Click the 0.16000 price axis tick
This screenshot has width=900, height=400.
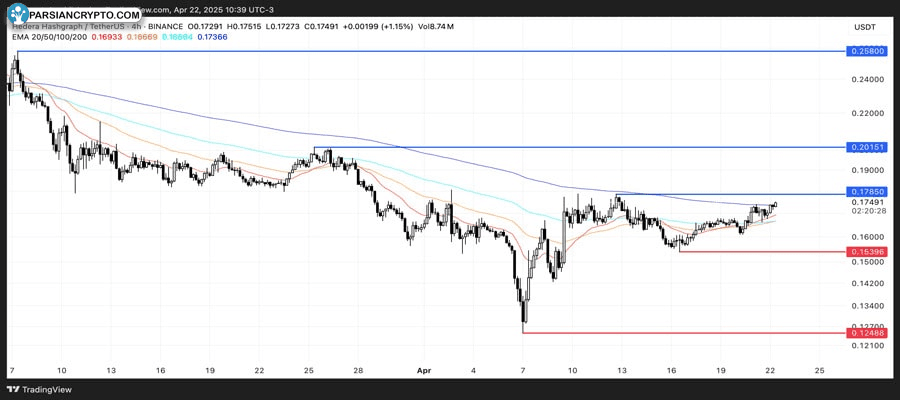[x=868, y=236]
